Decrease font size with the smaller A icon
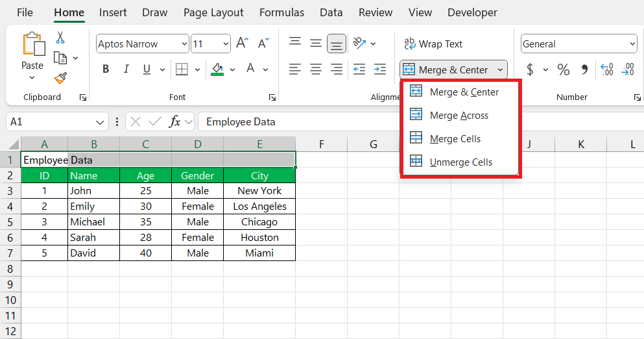This screenshot has height=339, width=644. (x=263, y=44)
